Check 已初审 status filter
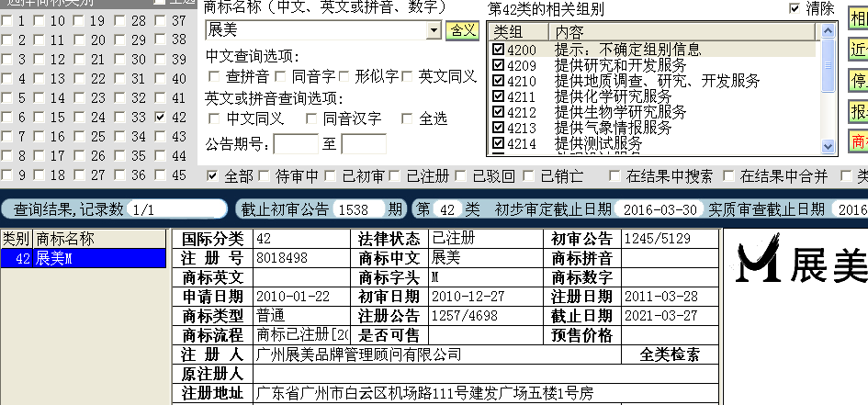868x405 pixels. (331, 176)
